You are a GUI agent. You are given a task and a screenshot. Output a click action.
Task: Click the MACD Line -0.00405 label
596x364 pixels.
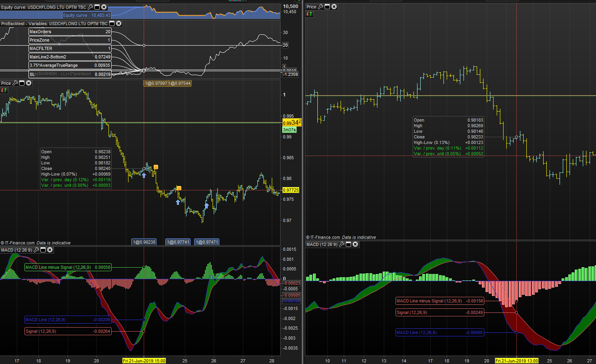click(x=440, y=332)
